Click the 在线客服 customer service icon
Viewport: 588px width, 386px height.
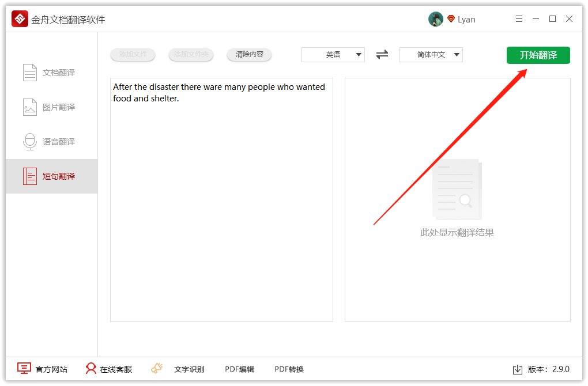(91, 369)
